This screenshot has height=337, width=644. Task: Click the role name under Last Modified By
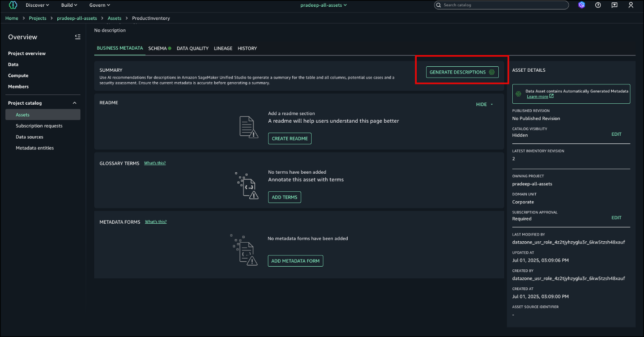tap(569, 242)
